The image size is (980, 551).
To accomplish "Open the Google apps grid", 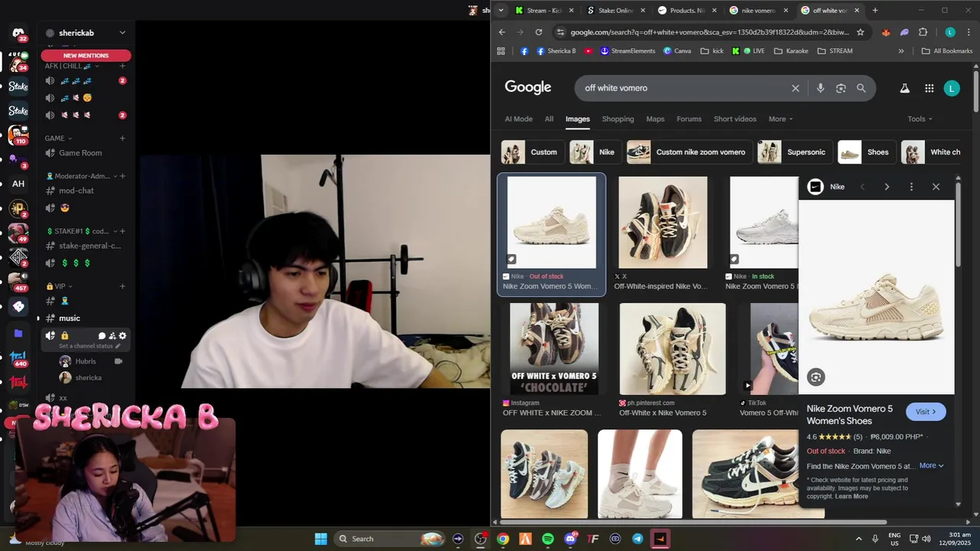I will click(929, 88).
